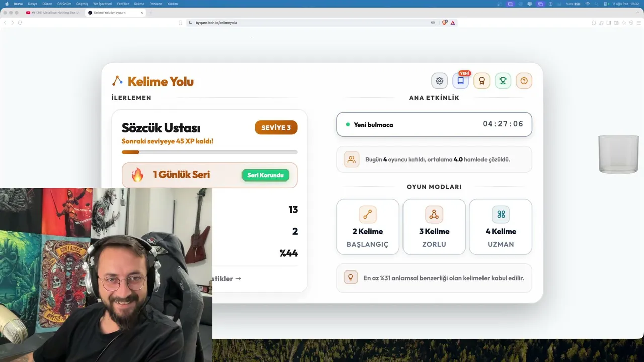This screenshot has width=644, height=362.
Task: Open the Düzen menu
Action: pyautogui.click(x=47, y=4)
